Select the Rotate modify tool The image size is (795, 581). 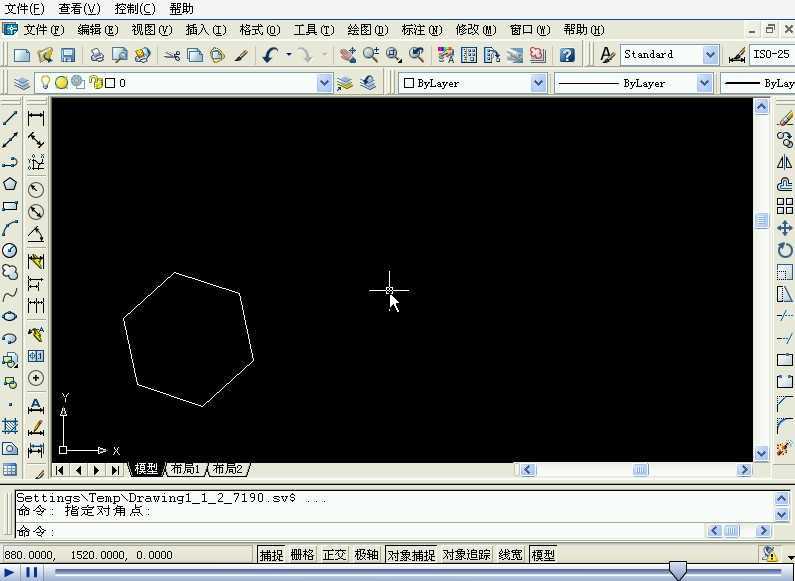pyautogui.click(x=784, y=250)
